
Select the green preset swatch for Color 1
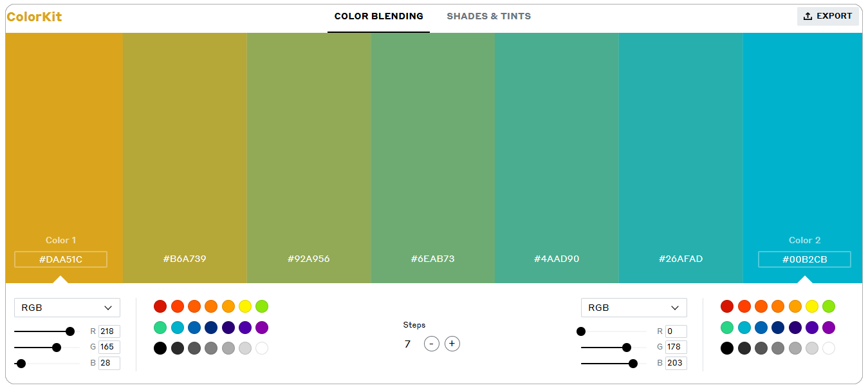coord(160,328)
